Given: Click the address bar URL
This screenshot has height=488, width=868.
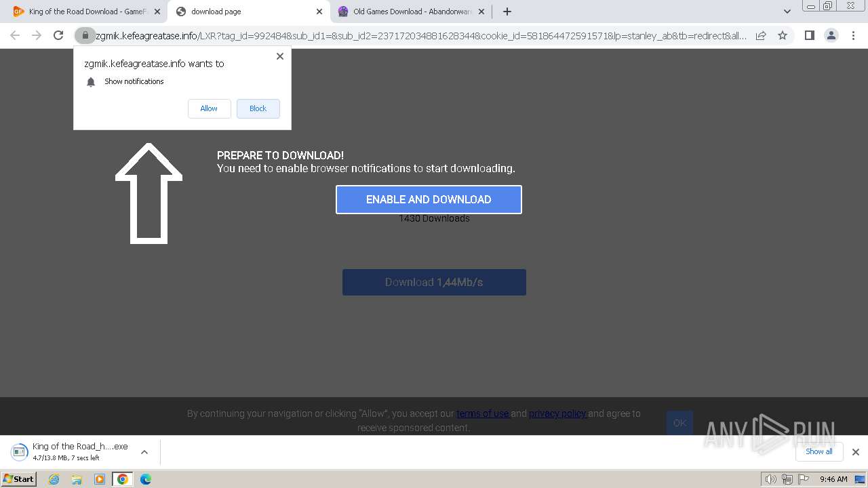Looking at the screenshot, I should pos(420,35).
